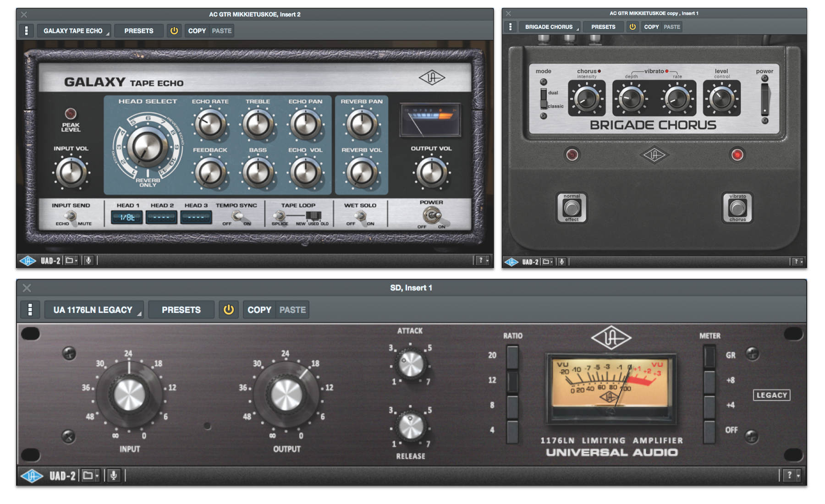Toggle the Brigade Chorus plugin power icon
The height and width of the screenshot is (504, 825).
(x=632, y=27)
